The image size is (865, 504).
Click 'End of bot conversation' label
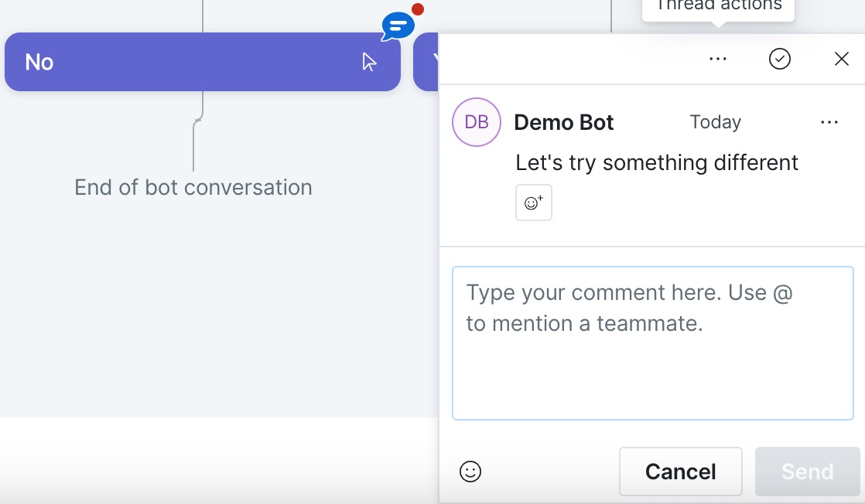[193, 188]
